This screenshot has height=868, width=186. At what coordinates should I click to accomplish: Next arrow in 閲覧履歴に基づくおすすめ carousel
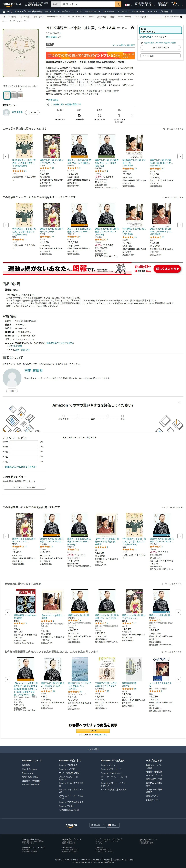(179, 612)
